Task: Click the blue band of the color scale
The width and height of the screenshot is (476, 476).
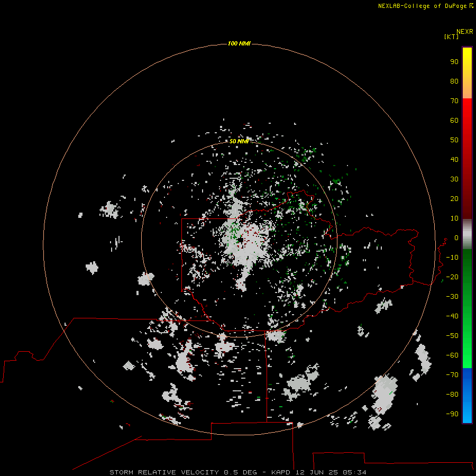Action: click(x=467, y=395)
